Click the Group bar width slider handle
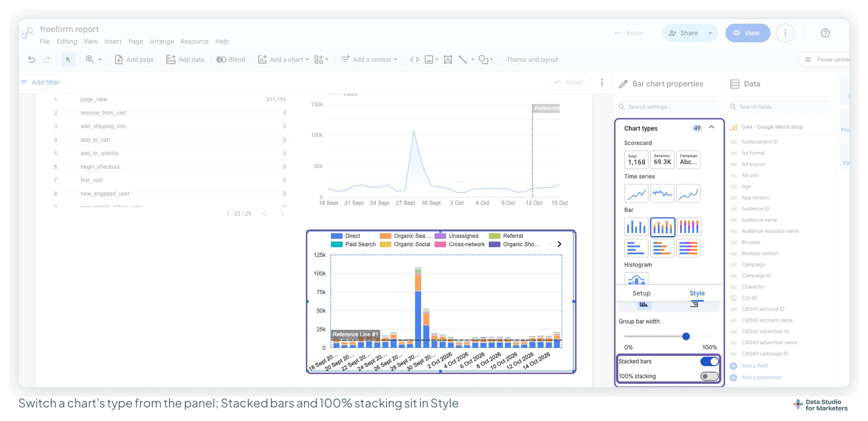The width and height of the screenshot is (868, 421). (x=686, y=336)
